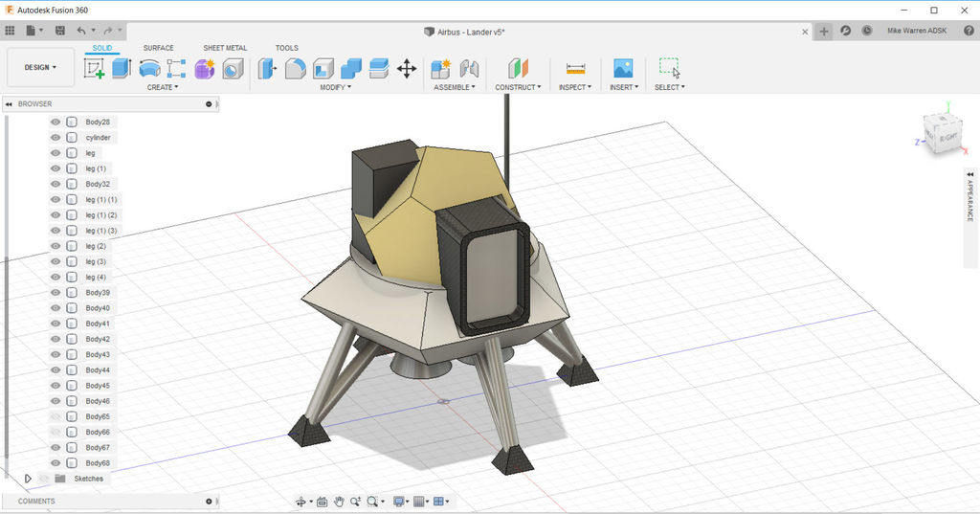Select the Combine tool

(351, 68)
